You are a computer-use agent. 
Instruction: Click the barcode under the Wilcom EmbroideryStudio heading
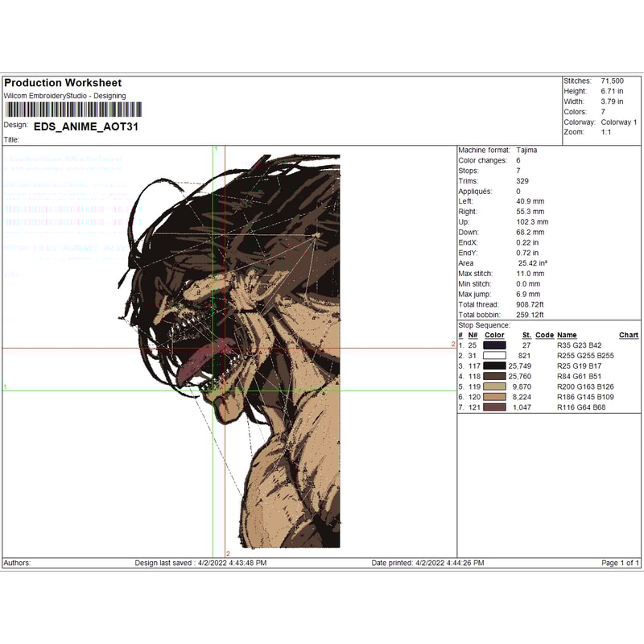[x=72, y=110]
